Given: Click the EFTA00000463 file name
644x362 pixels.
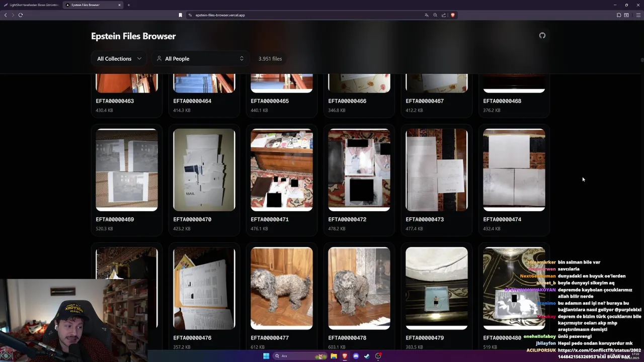Looking at the screenshot, I should point(115,101).
